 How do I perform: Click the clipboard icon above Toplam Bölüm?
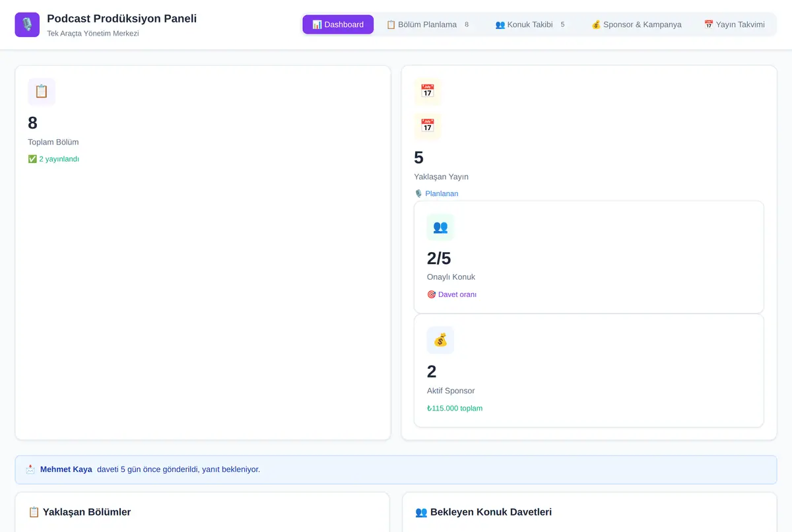click(42, 92)
